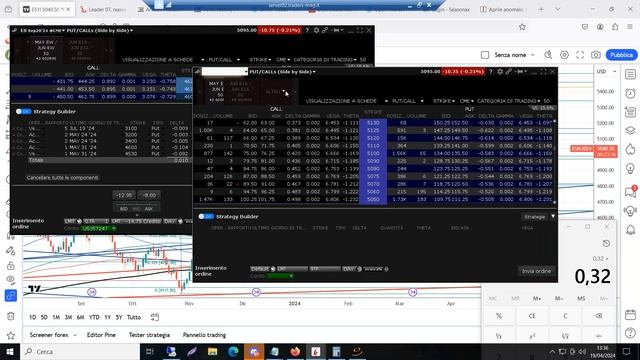640x360 pixels.
Task: Open the Pannello trading tab
Action: point(204,335)
